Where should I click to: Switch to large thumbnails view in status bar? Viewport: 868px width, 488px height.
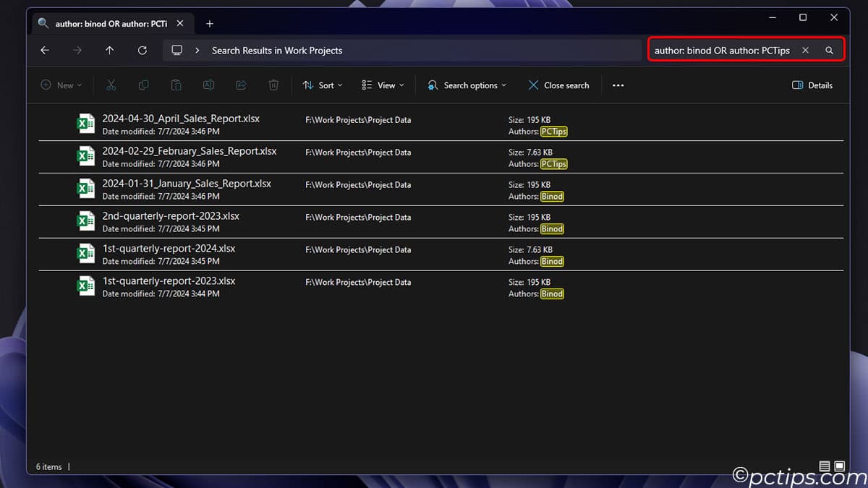[839, 466]
